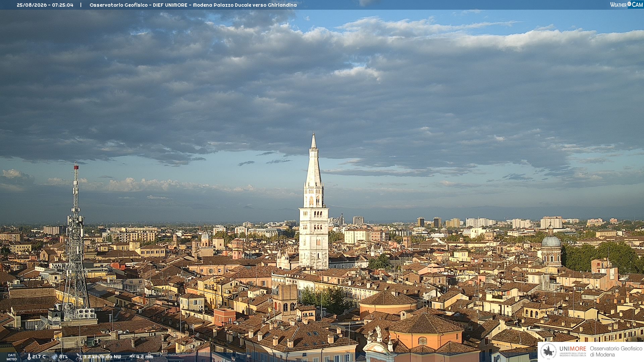Click the statue on the foreground church roof
This screenshot has height=362, width=644.
point(378,331)
